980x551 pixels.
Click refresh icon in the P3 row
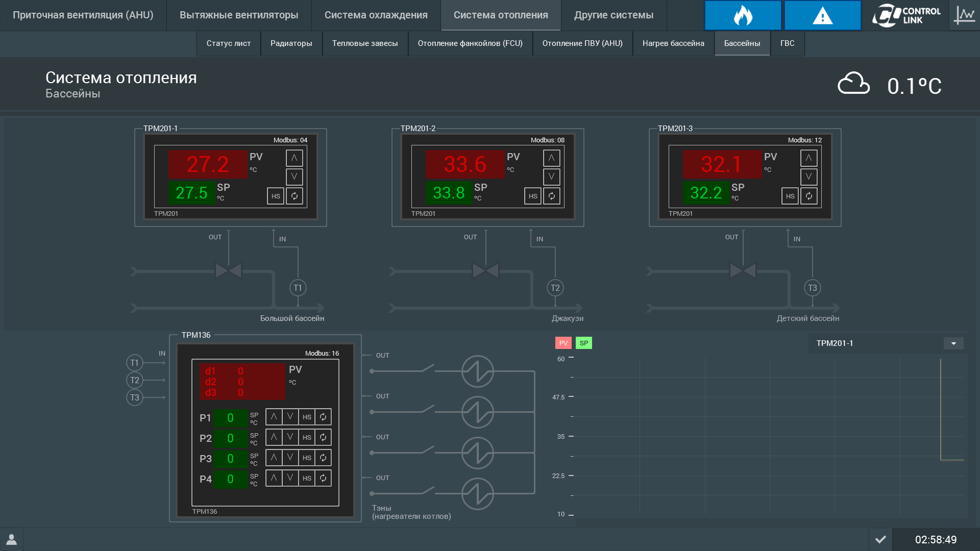(323, 458)
